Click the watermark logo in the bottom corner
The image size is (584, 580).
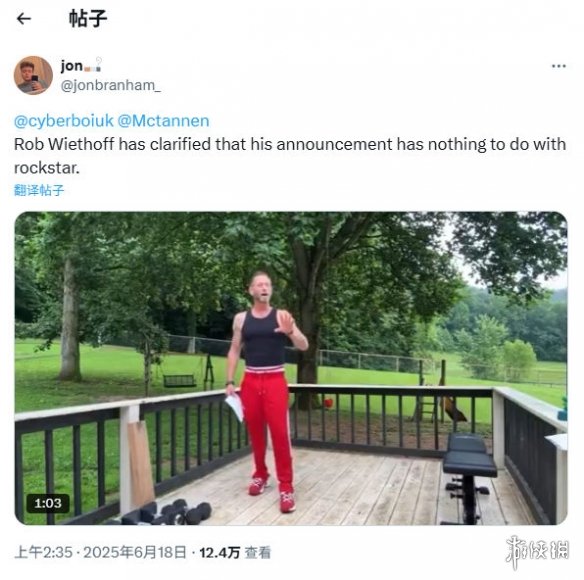click(537, 552)
